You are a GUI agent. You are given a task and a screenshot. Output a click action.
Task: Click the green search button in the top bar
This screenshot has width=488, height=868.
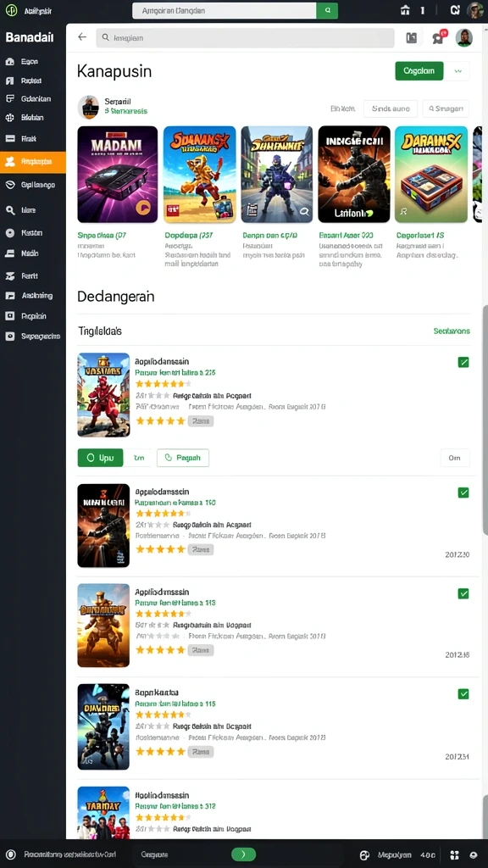coord(327,10)
